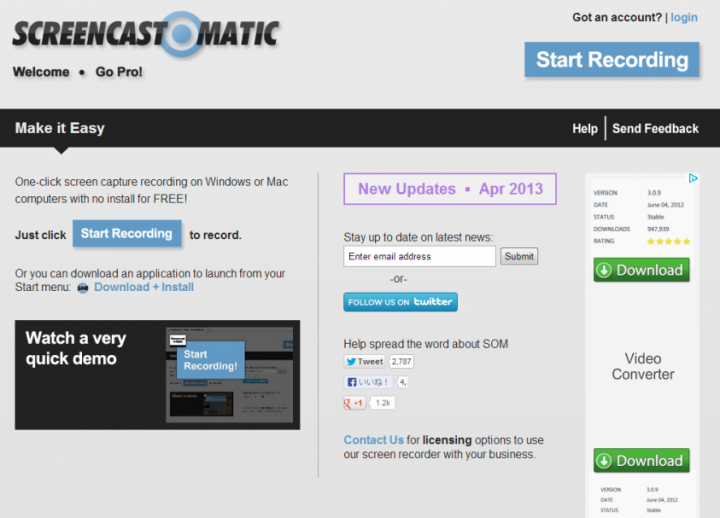Click the Download + Install link
Screen dimensions: 720x518
tap(144, 287)
